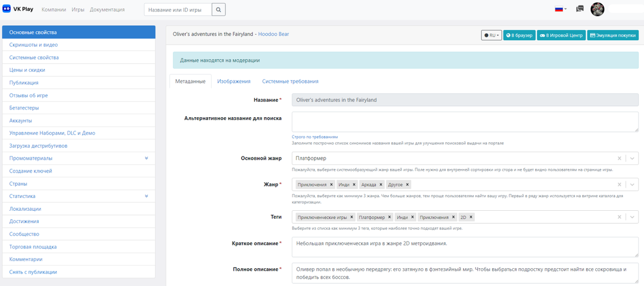Remove the 2D tag chip
The width and height of the screenshot is (644, 286).
click(471, 217)
